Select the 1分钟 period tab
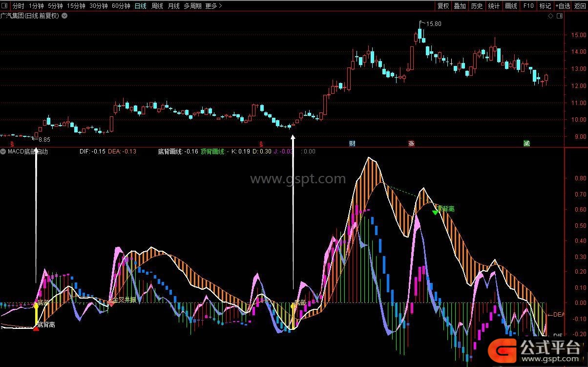This screenshot has height=367, width=588. coord(36,6)
